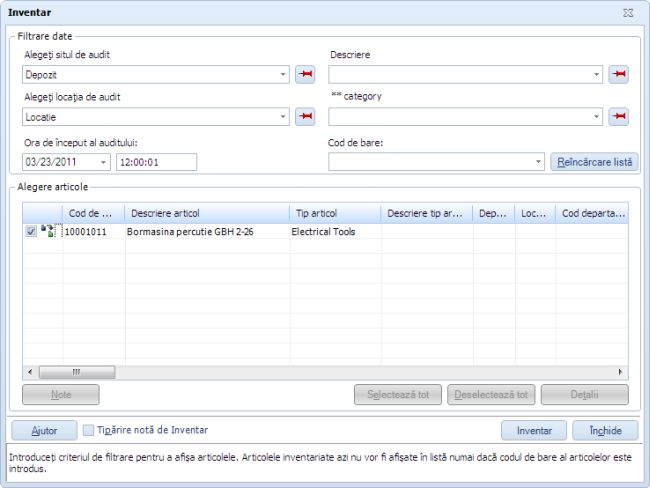Image resolution: width=650 pixels, height=488 pixels.
Task: Click the pin icon beside category field
Action: coord(618,117)
